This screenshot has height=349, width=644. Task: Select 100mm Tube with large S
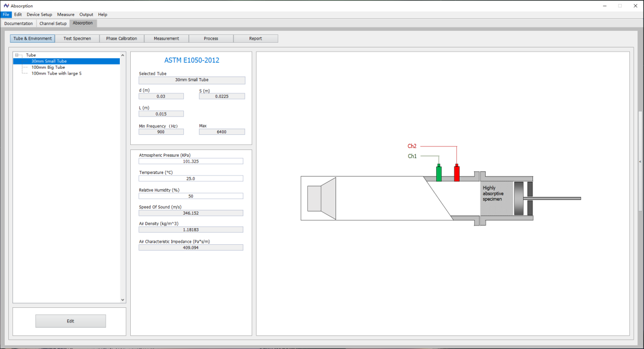[x=56, y=73]
